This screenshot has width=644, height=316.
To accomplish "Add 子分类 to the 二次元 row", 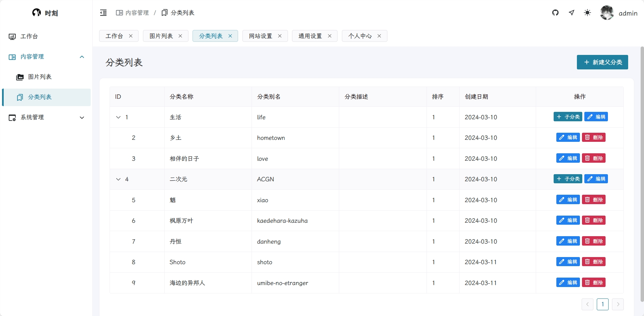I will pyautogui.click(x=568, y=179).
